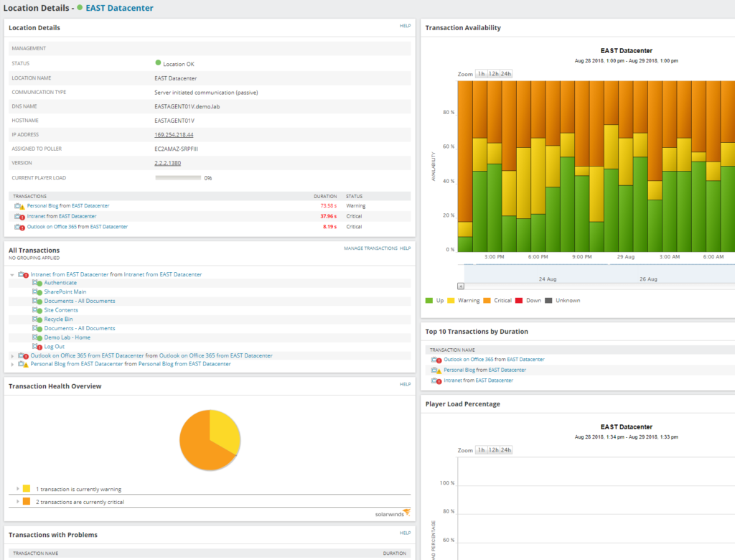Set Transaction Availability zoom to 12h
The height and width of the screenshot is (560, 735).
[x=494, y=74]
